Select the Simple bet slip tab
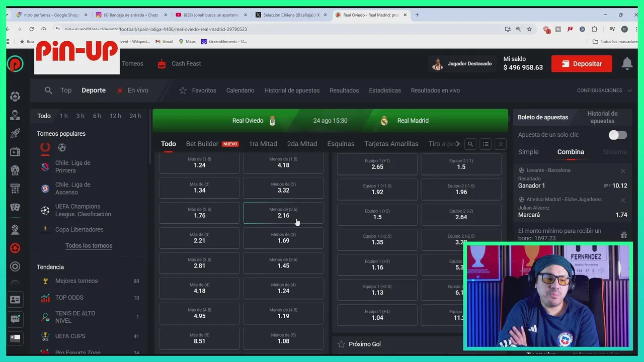This screenshot has height=362, width=644. coord(528,152)
